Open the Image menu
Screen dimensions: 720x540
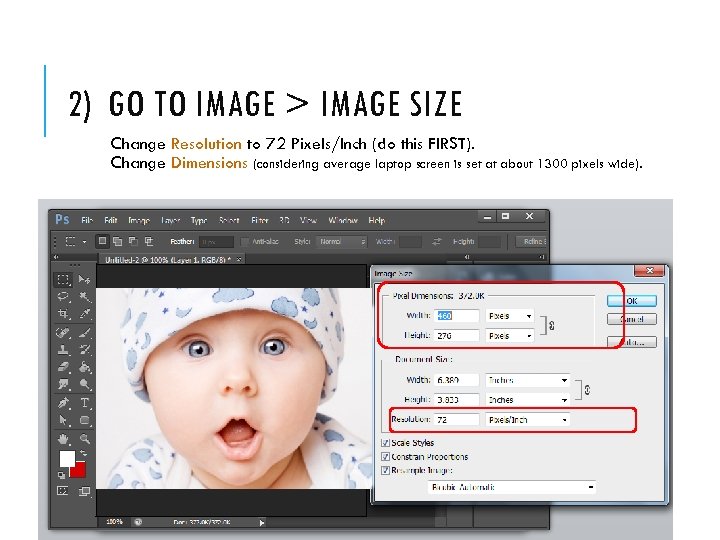coord(139,220)
